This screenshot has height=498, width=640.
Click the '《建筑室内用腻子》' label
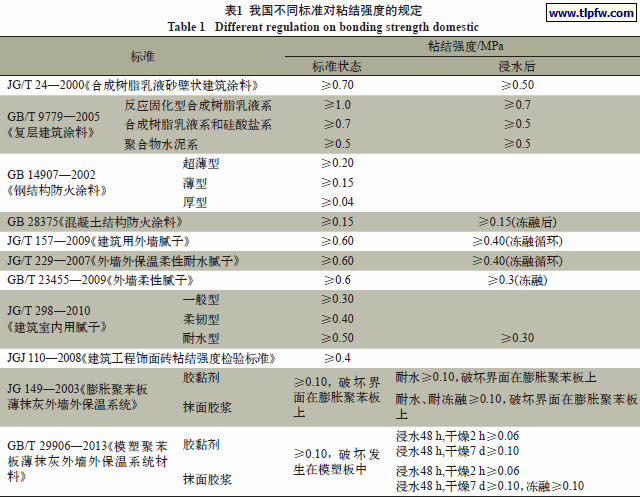pos(57,327)
